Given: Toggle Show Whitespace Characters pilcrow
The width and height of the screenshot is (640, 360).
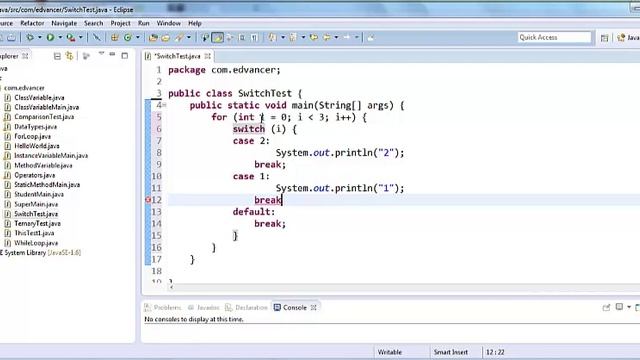Looking at the screenshot, I should point(254,38).
